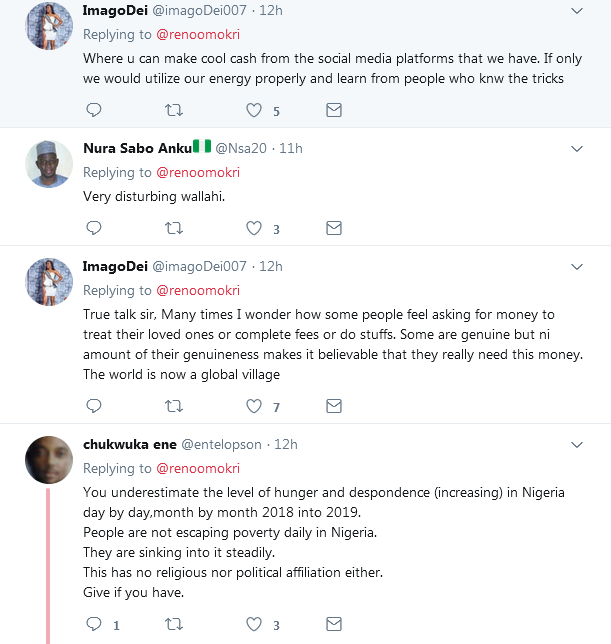Open @renoomokri link in Nura's reply
611x644 pixels.
coord(197,172)
